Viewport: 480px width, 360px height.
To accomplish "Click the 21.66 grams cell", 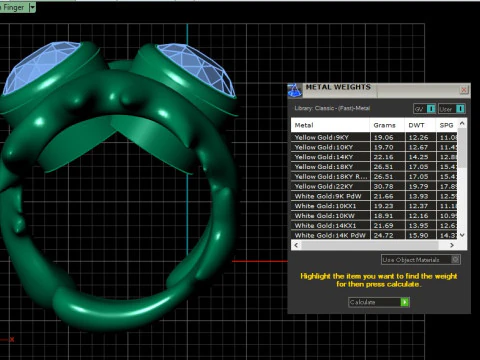I will (388, 196).
